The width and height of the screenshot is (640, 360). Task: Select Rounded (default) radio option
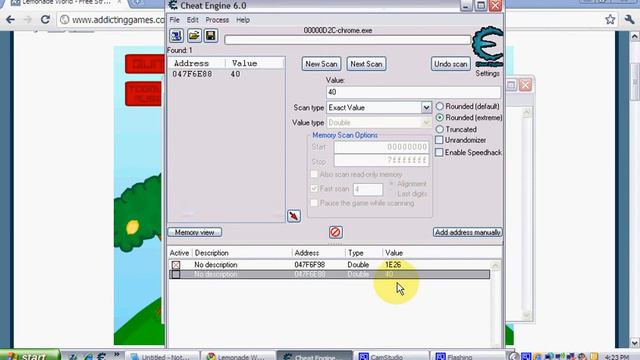pyautogui.click(x=440, y=106)
